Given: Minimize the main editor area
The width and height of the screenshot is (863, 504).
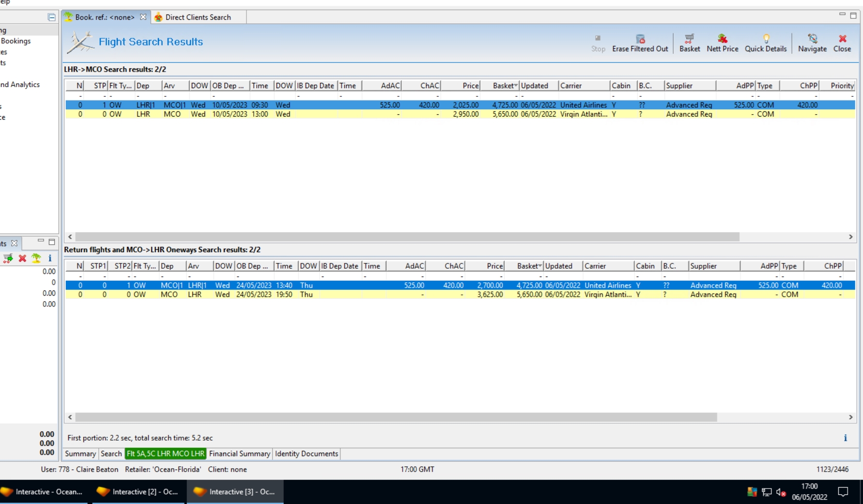Looking at the screenshot, I should click(842, 15).
